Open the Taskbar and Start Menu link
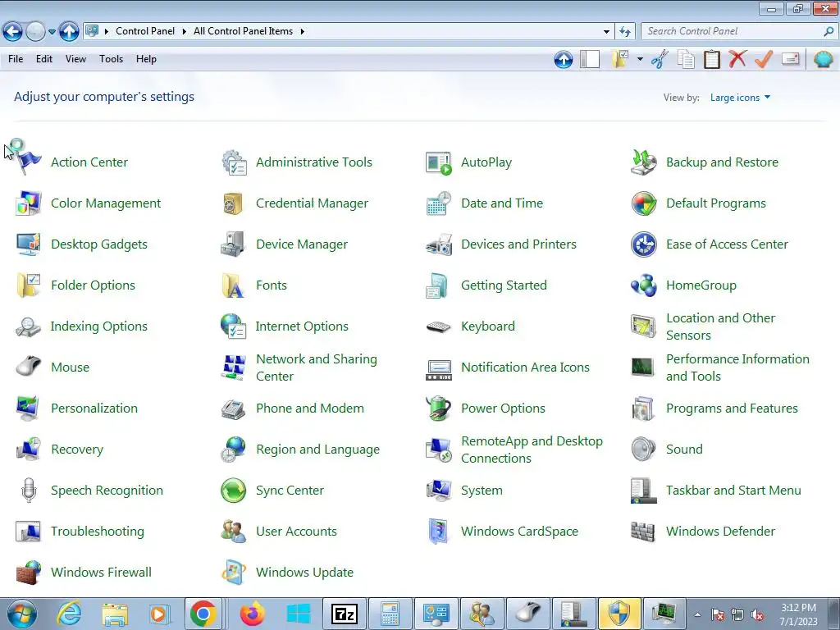 pos(733,491)
